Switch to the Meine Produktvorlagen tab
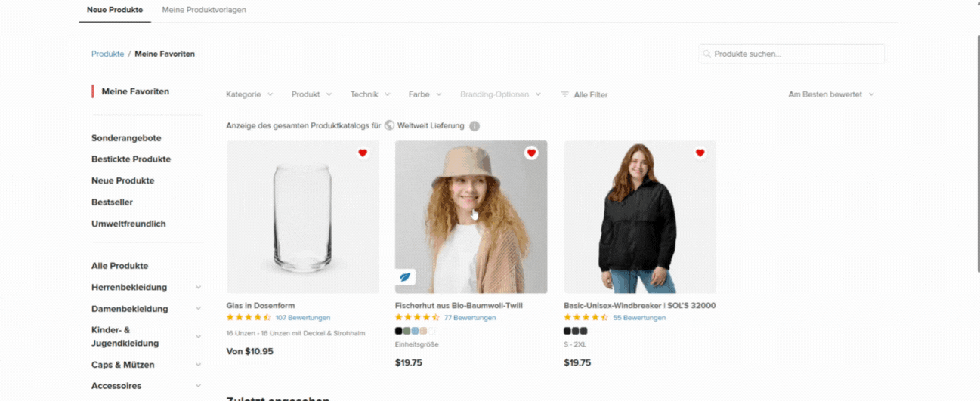The image size is (980, 401). [204, 10]
